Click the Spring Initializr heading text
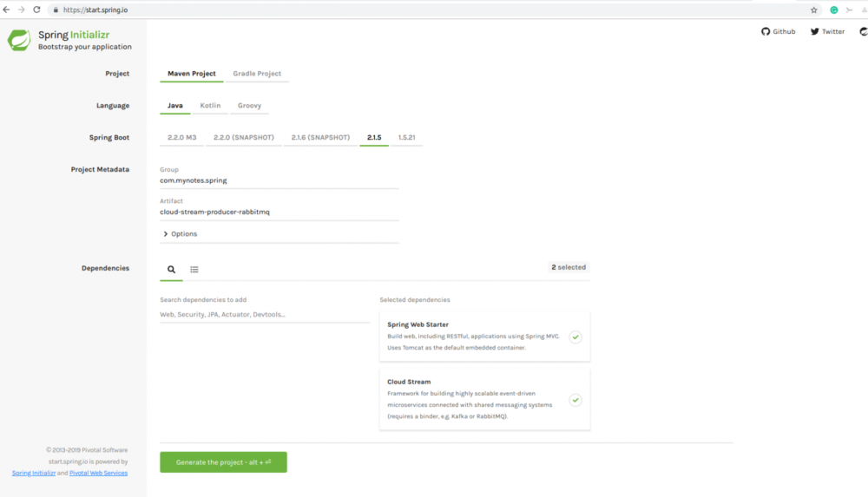 pos(74,35)
